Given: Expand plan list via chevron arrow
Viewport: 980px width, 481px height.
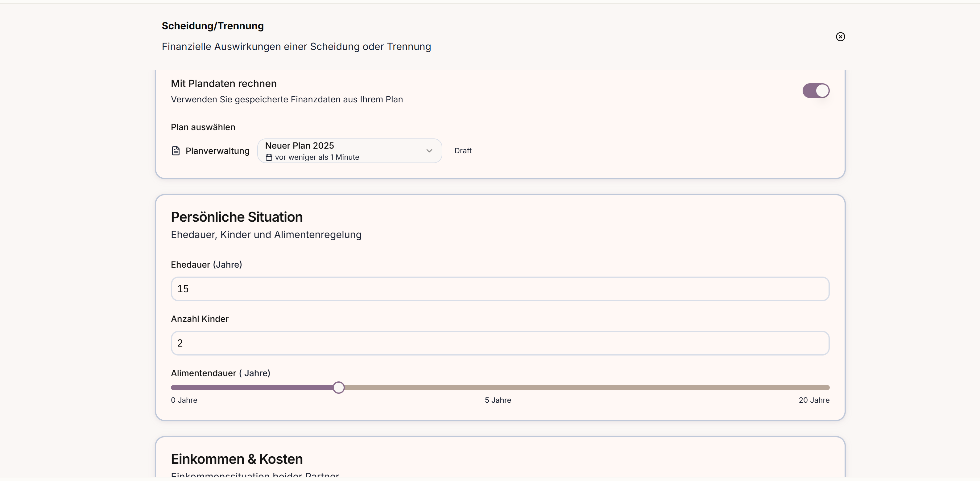Looking at the screenshot, I should click(x=429, y=151).
